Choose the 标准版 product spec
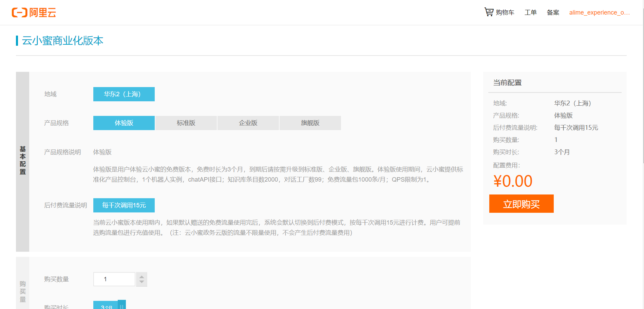 (186, 123)
